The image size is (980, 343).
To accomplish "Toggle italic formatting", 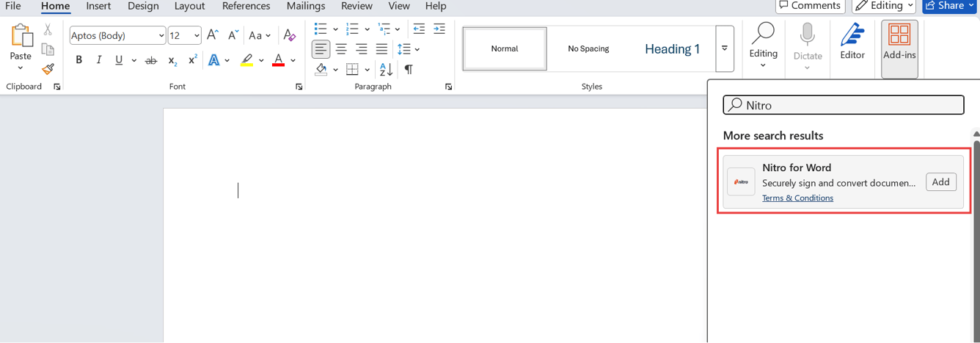I will (98, 60).
